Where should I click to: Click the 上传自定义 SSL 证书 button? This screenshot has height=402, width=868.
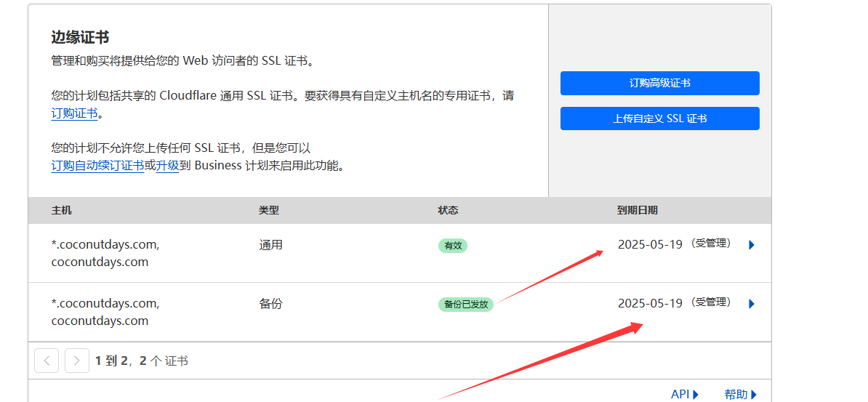coord(659,118)
